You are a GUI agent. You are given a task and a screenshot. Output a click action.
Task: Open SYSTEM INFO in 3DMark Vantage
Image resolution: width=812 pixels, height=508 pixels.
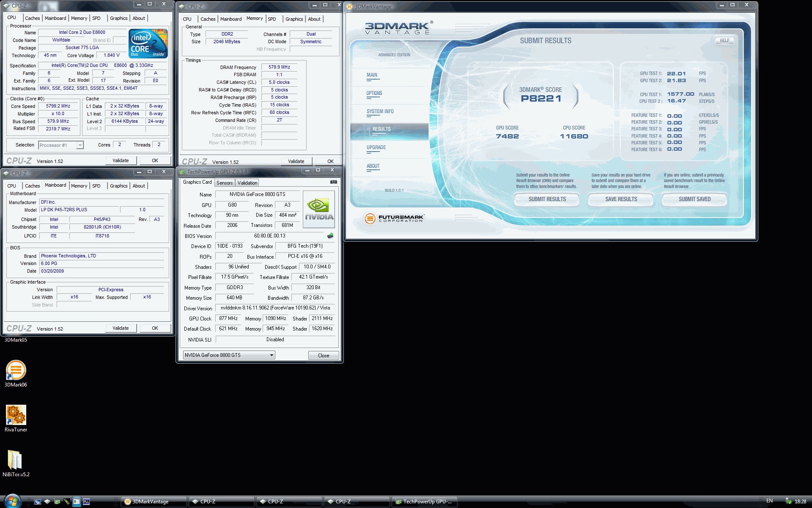(x=380, y=112)
